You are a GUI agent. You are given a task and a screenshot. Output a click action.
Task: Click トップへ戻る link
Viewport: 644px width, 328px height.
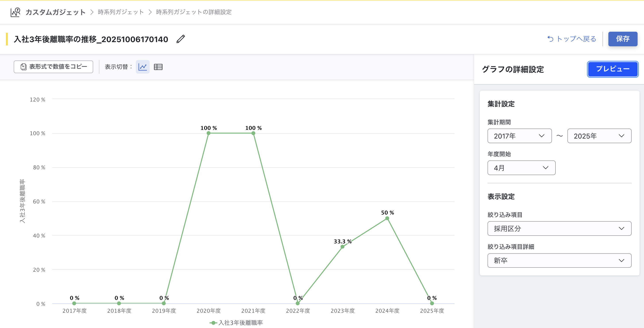pyautogui.click(x=572, y=39)
